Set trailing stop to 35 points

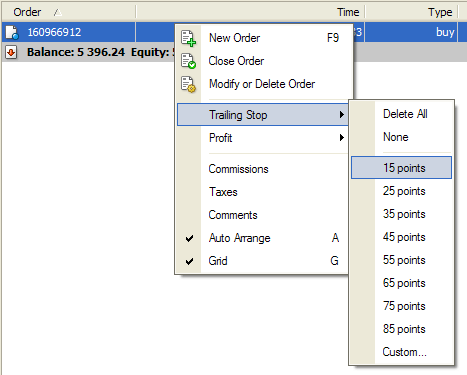tap(401, 214)
